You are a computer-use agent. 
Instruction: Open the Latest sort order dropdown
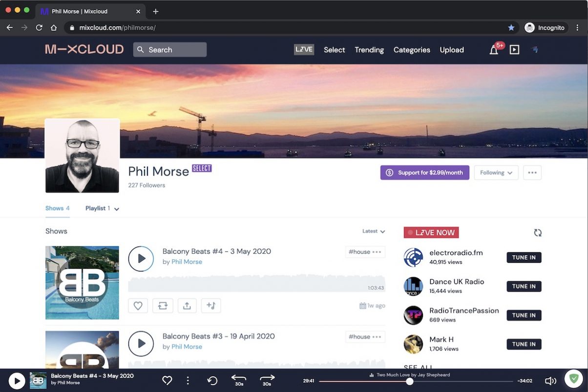pyautogui.click(x=373, y=231)
